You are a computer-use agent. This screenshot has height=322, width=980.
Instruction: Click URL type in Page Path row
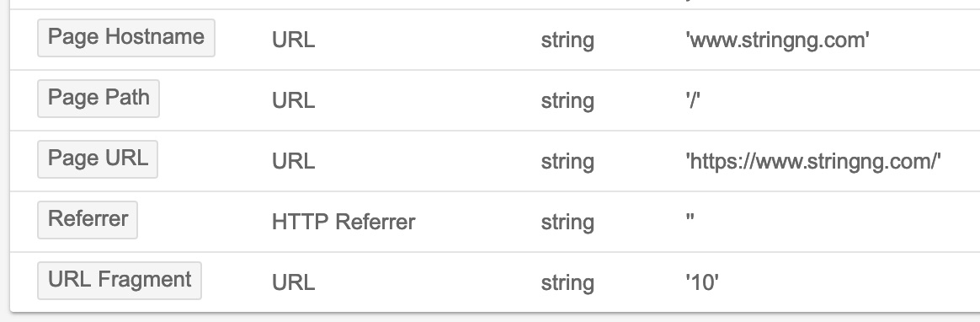tap(293, 100)
